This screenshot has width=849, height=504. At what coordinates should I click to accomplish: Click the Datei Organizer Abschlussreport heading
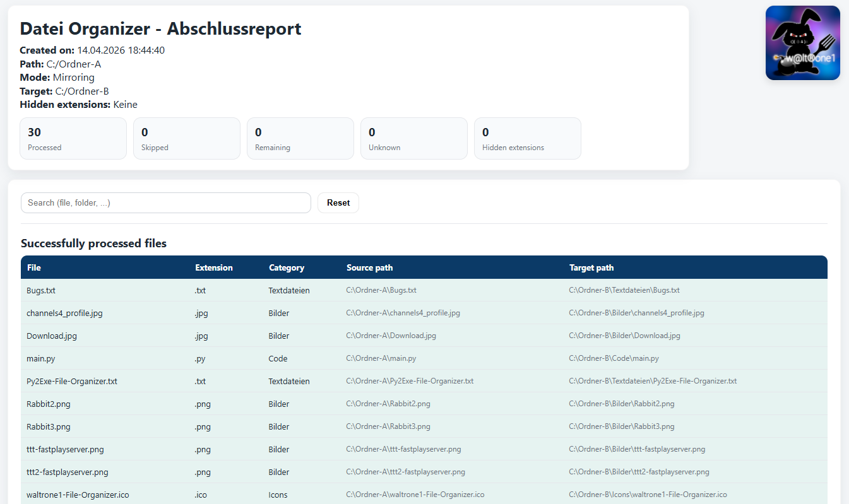coord(160,29)
